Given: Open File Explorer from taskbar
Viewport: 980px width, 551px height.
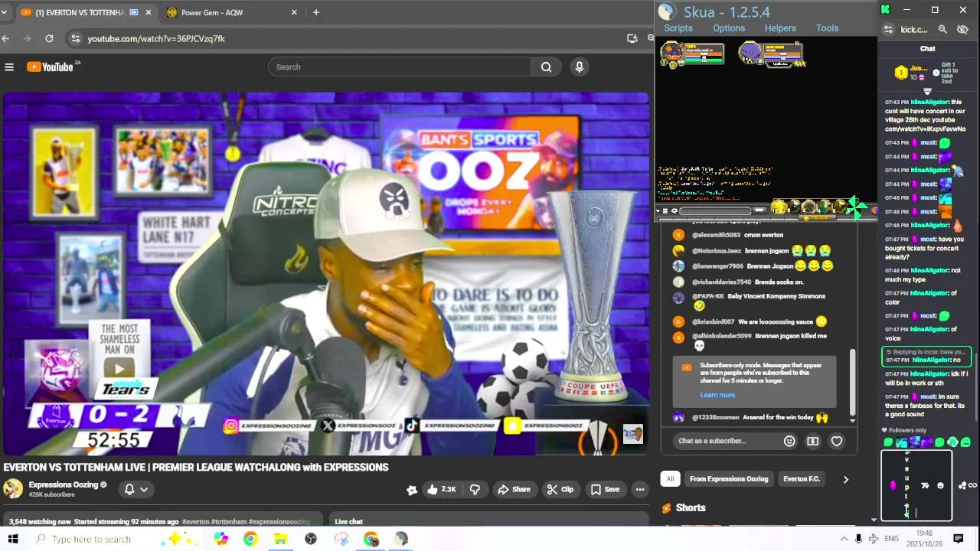Looking at the screenshot, I should [280, 539].
